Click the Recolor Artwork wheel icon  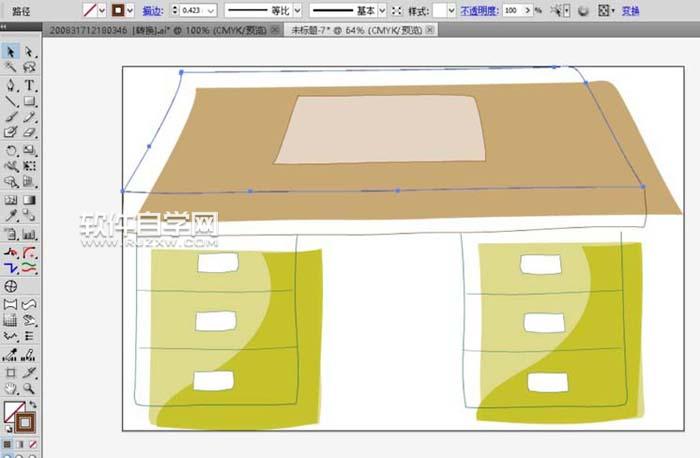click(x=583, y=11)
